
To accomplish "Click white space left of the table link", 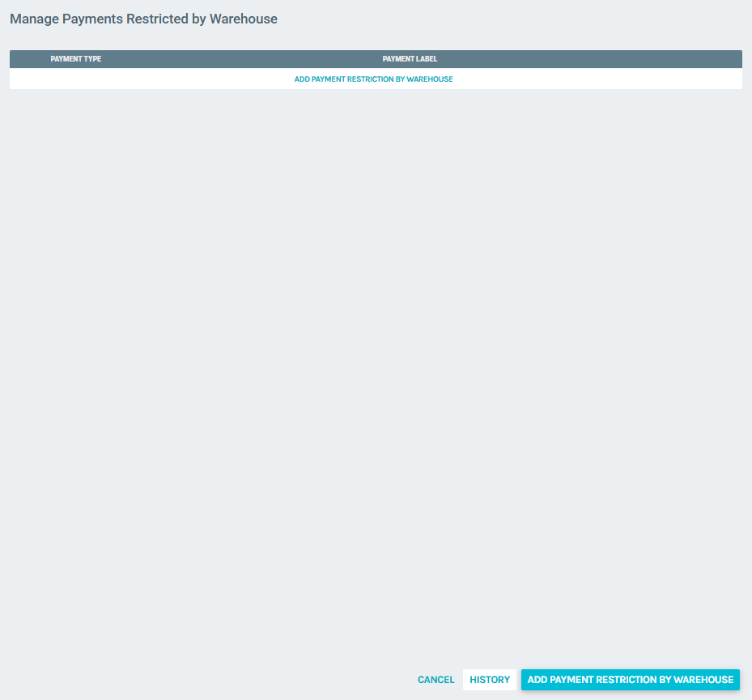I will 146,79.
